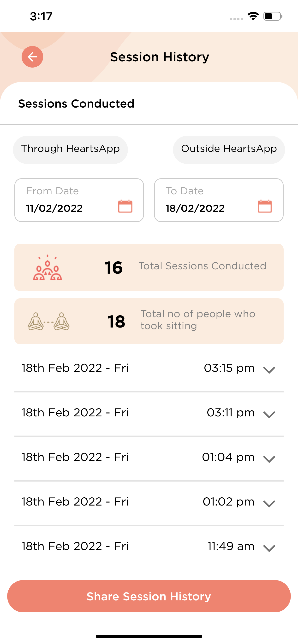Expand the 01:04 pm session entry
The height and width of the screenshot is (644, 298).
coord(269,459)
